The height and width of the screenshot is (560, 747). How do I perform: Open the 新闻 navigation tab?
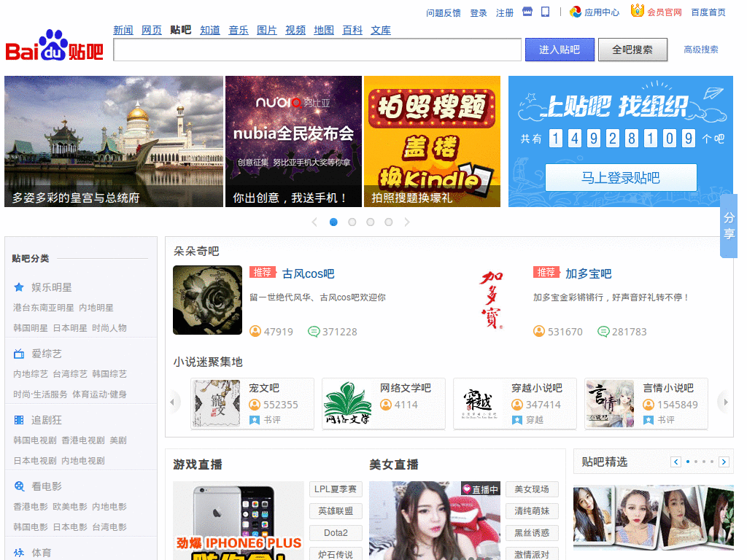click(123, 30)
